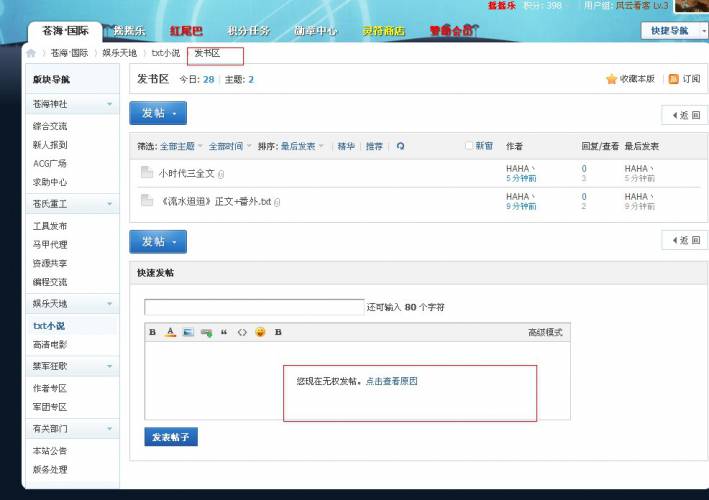Click the star icon to 收藏本版
The width and height of the screenshot is (709, 500).
(x=612, y=79)
